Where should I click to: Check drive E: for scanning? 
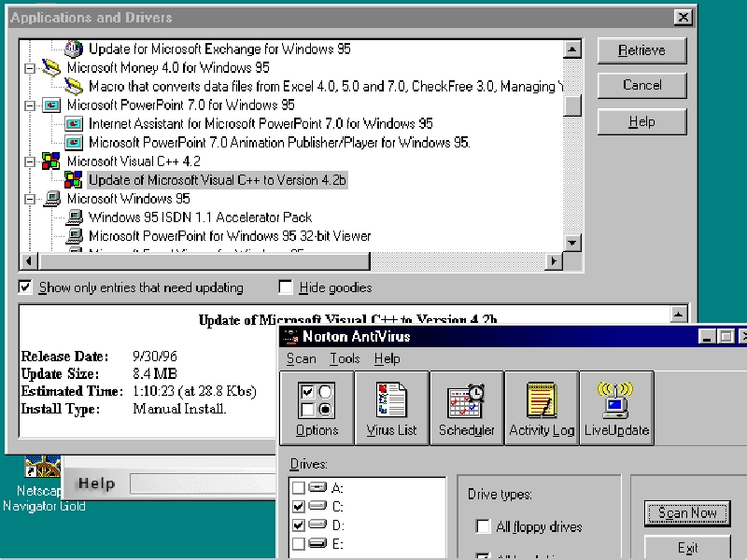pyautogui.click(x=298, y=543)
